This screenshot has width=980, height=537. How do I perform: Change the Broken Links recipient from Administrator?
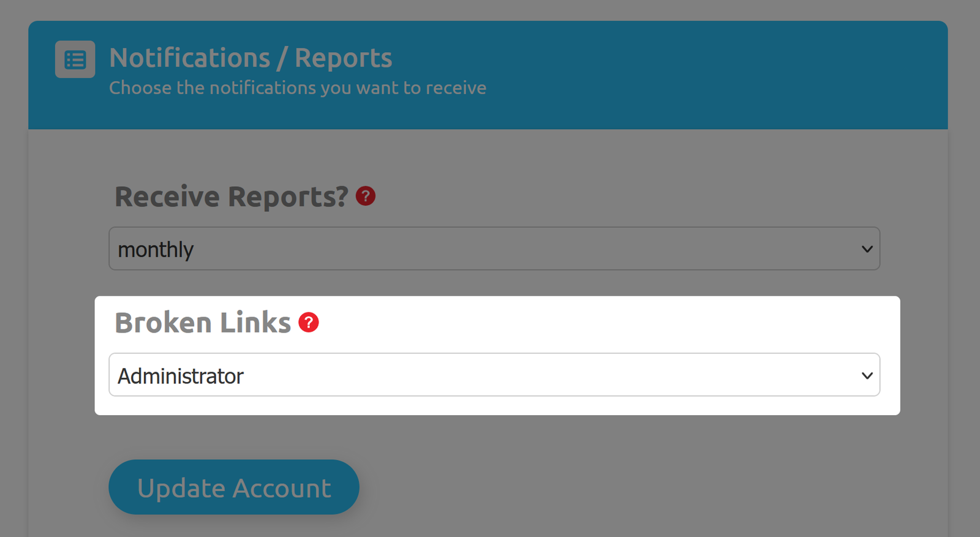(494, 375)
